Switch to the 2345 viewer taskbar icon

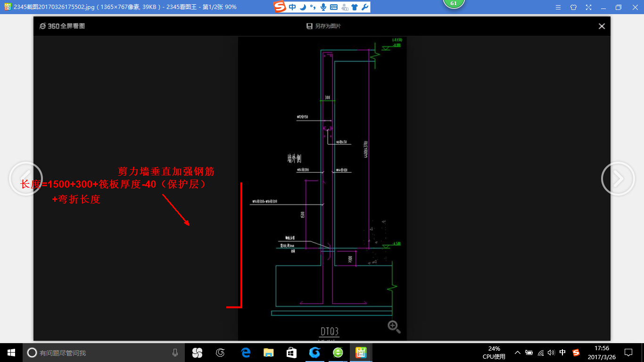pyautogui.click(x=361, y=353)
